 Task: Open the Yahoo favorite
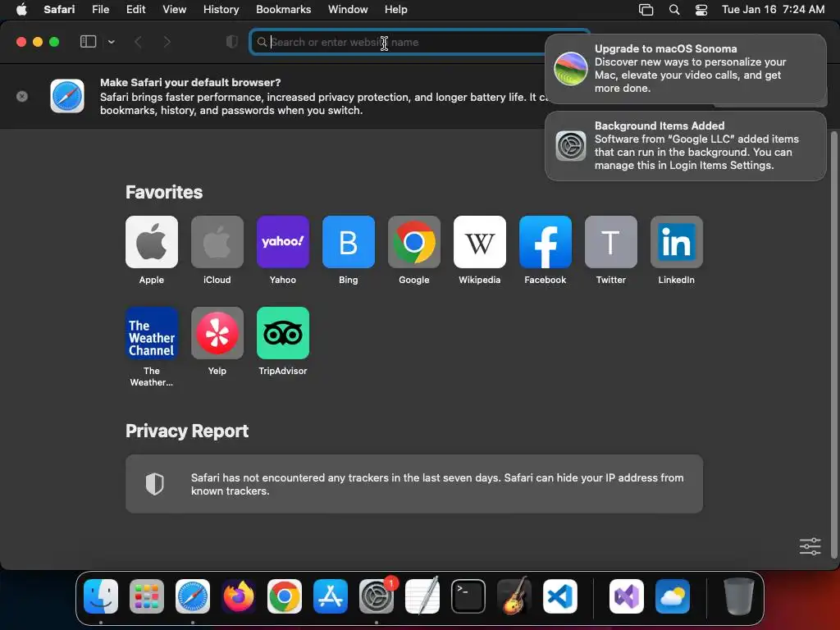(x=283, y=242)
